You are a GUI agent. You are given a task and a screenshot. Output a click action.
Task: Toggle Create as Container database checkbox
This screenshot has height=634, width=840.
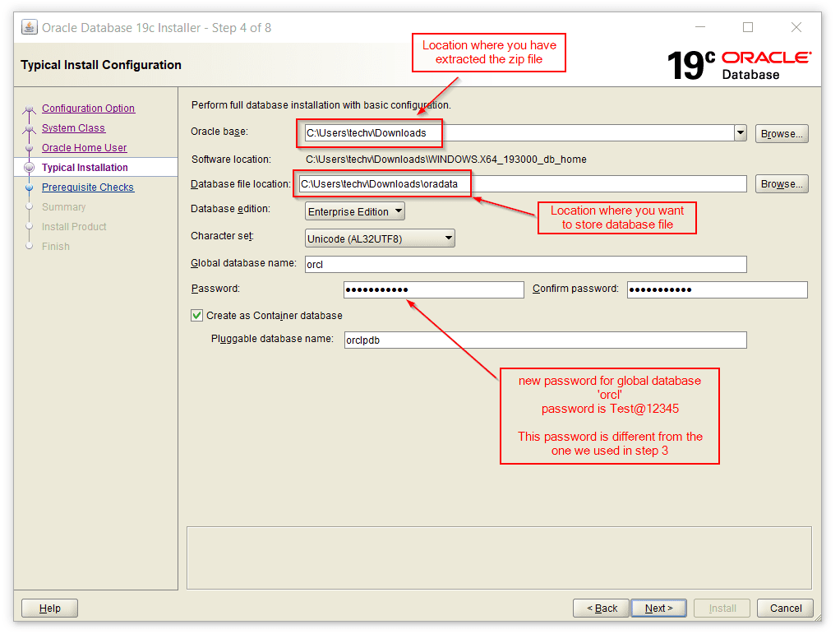(x=197, y=315)
